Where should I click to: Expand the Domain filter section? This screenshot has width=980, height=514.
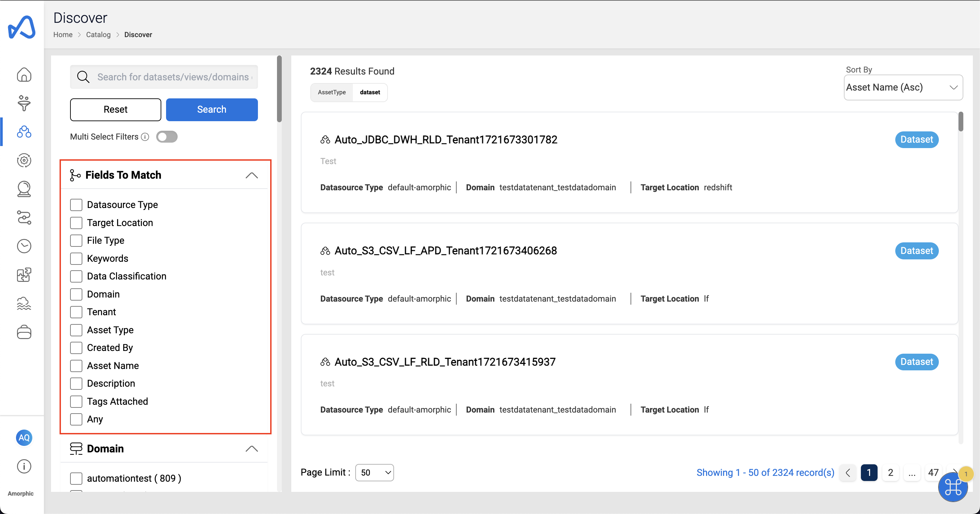coord(251,449)
